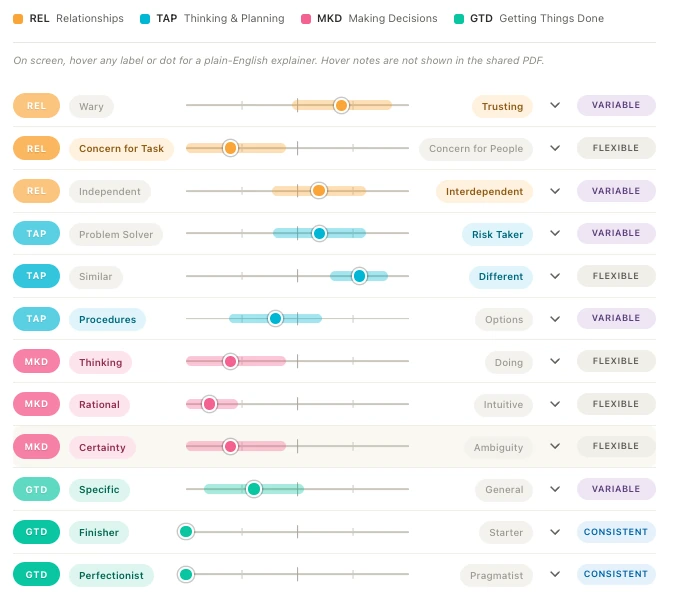Click the orange dot on Independent slider
This screenshot has width=678, height=600.
(319, 191)
